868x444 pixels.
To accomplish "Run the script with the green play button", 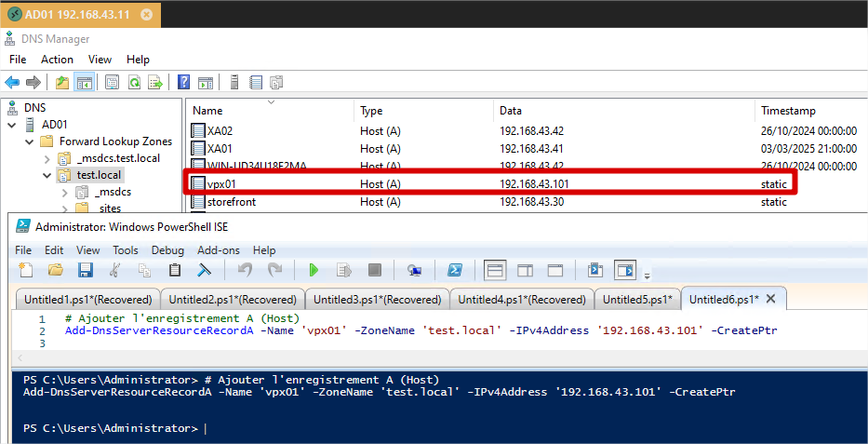I will pyautogui.click(x=314, y=270).
